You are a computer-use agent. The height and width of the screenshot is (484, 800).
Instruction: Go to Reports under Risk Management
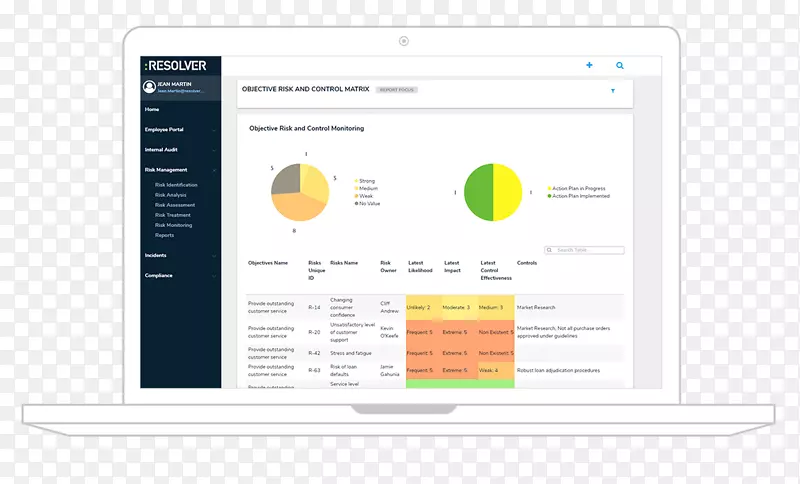(164, 235)
